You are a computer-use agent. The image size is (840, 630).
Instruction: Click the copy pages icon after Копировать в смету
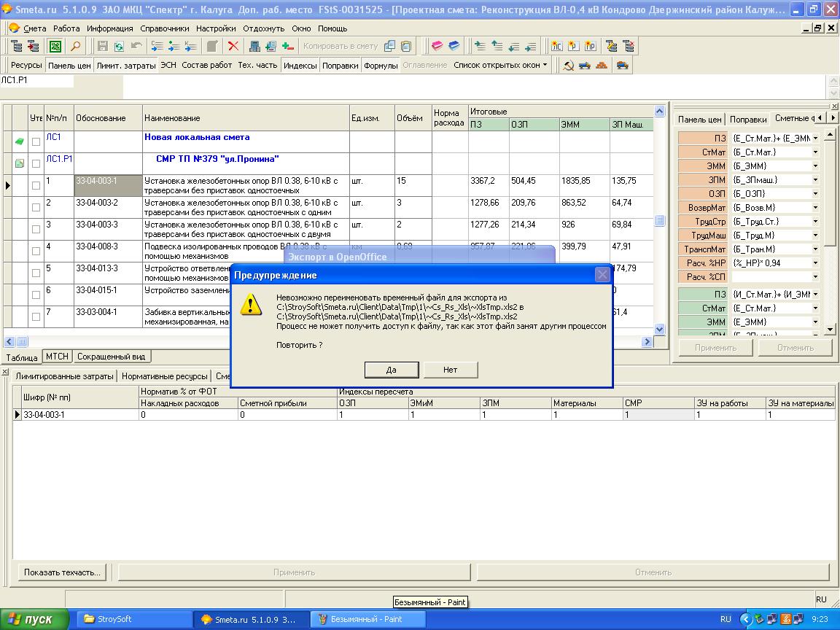coord(390,46)
